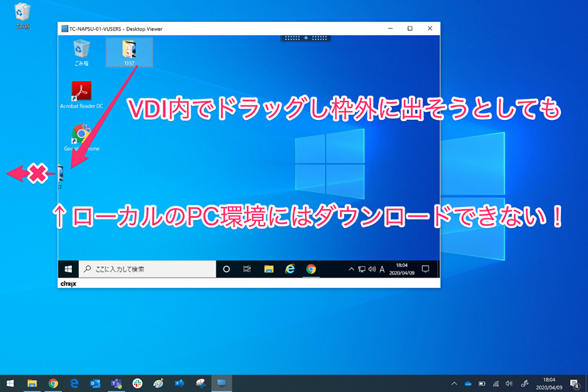Maximize the Desktop Viewer window
Viewport: 588px width, 392px height.
[410, 28]
